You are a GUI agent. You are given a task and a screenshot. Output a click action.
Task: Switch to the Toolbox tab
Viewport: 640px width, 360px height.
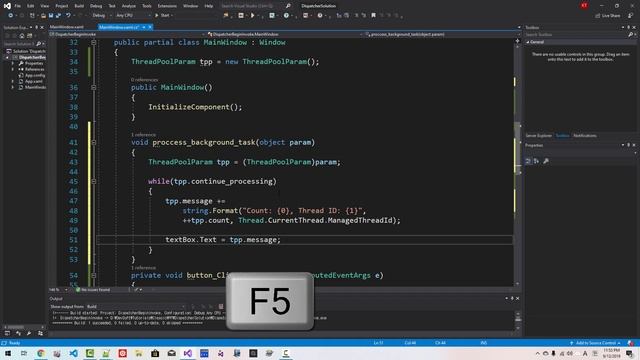pyautogui.click(x=562, y=136)
